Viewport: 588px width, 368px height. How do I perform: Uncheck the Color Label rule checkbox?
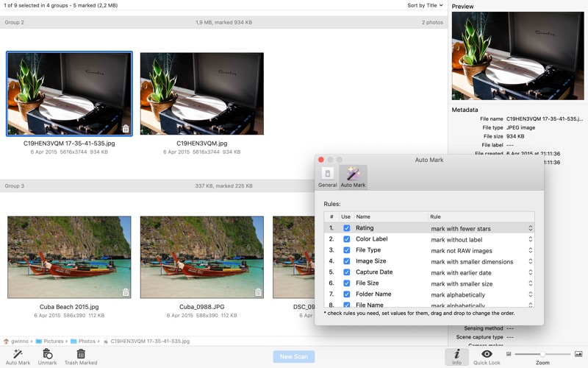click(346, 238)
